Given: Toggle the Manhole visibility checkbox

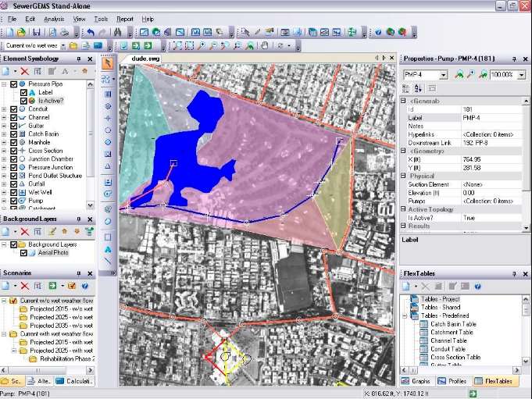Looking at the screenshot, I should click(14, 143).
